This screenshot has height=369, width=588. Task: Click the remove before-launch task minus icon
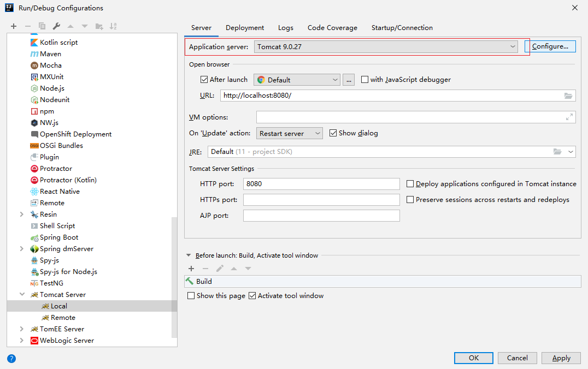(205, 269)
